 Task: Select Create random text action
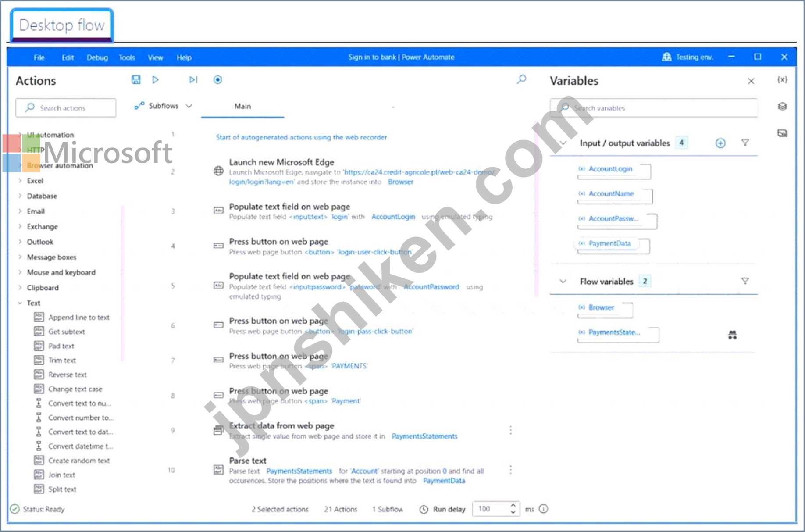tap(72, 461)
